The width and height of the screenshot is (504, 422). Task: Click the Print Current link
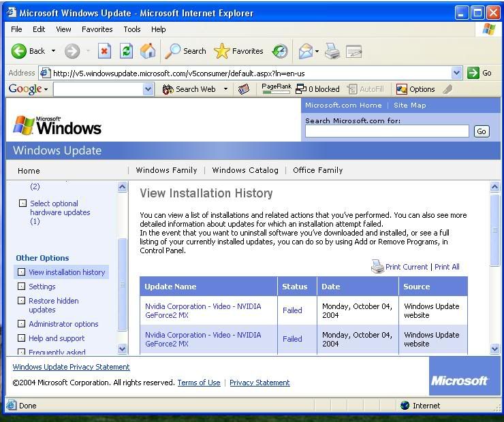click(407, 267)
